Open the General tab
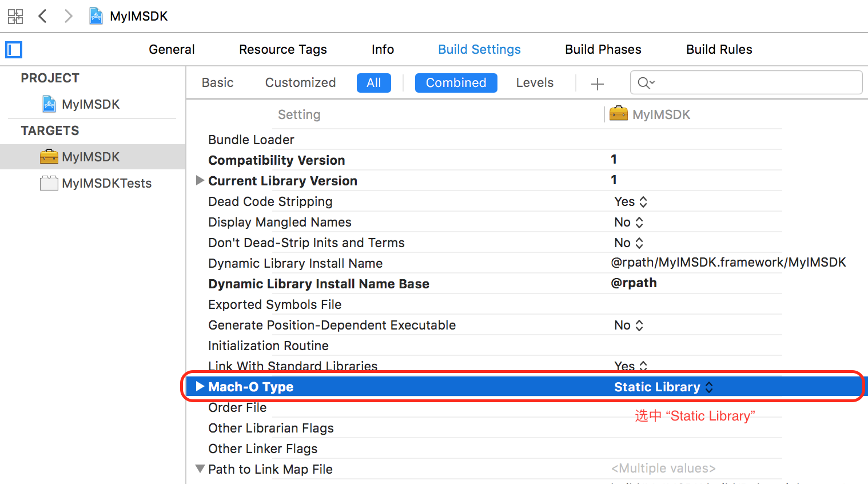The image size is (868, 484). pos(172,50)
